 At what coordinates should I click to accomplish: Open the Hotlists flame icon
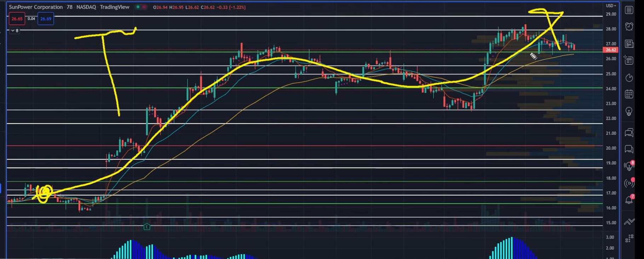[629, 77]
